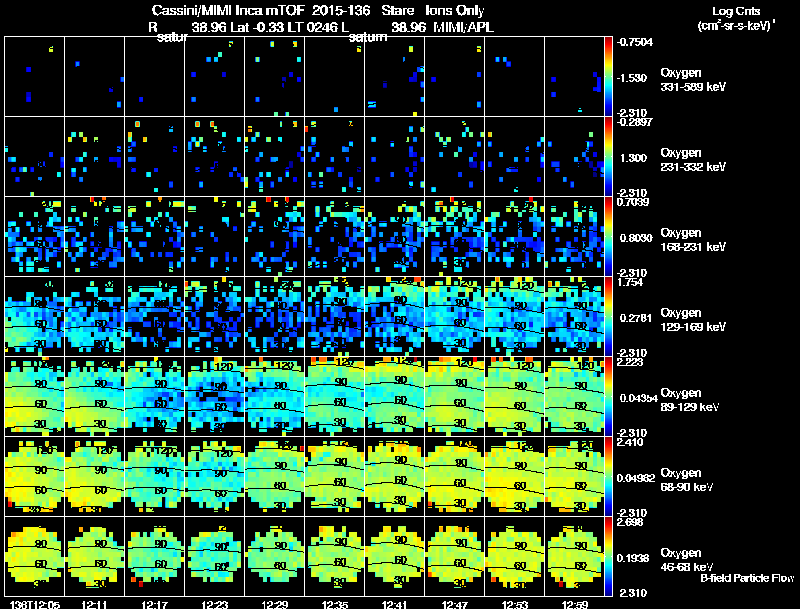800x609 pixels.
Task: Click the '2.223' color scale maximum
Action: pyautogui.click(x=630, y=362)
